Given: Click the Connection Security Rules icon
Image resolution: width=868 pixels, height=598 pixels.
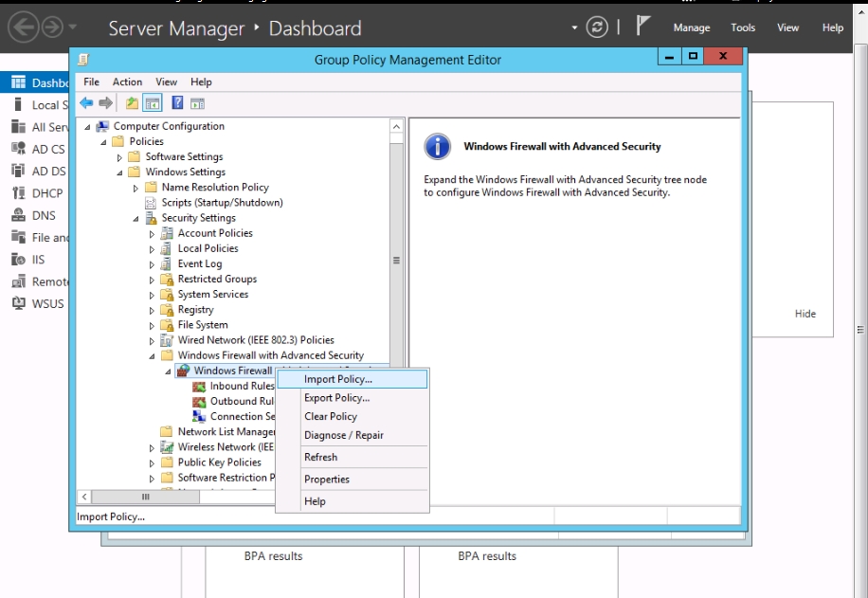Looking at the screenshot, I should click(x=199, y=416).
